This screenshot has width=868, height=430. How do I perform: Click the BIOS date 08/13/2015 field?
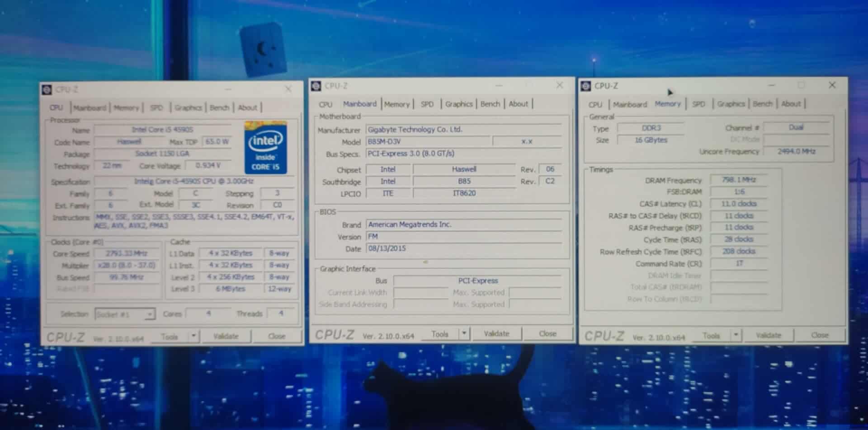tap(463, 248)
